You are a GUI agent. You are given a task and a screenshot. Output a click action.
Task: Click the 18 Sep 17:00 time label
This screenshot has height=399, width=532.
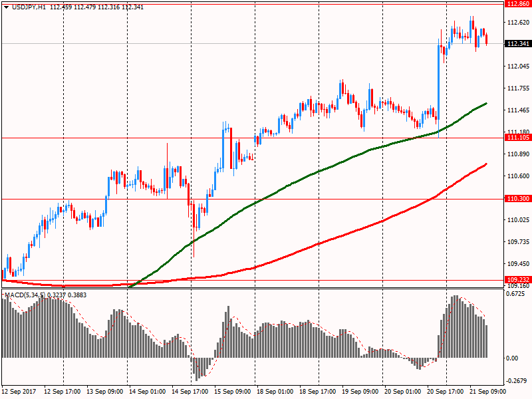tap(318, 391)
